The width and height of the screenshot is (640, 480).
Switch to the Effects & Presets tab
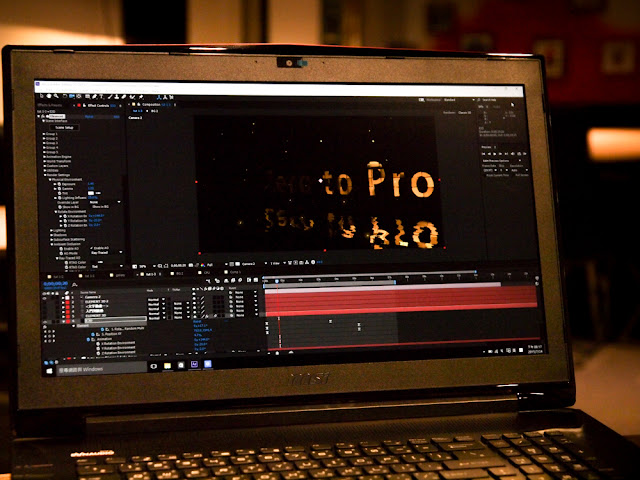coord(50,106)
